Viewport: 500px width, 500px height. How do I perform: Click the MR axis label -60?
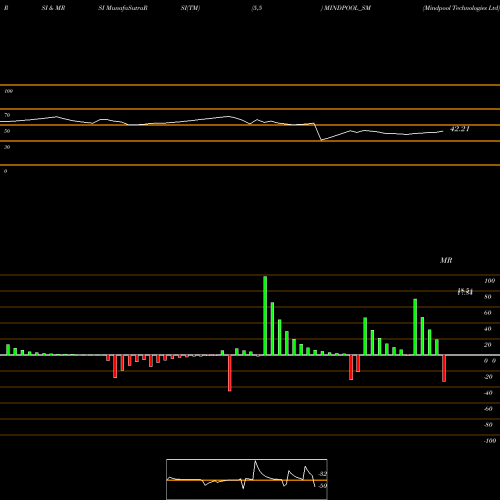coord(488,409)
